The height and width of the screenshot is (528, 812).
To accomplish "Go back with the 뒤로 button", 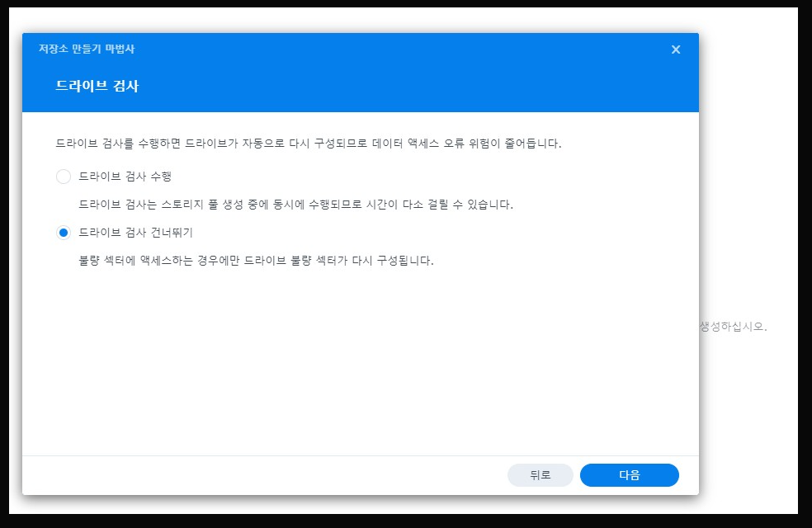I will [x=541, y=475].
